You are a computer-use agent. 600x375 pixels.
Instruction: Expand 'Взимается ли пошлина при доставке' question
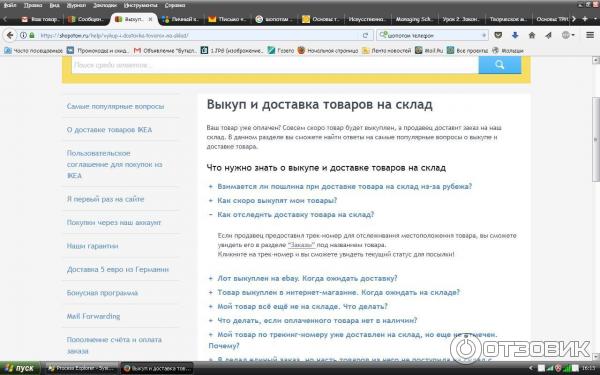click(344, 186)
